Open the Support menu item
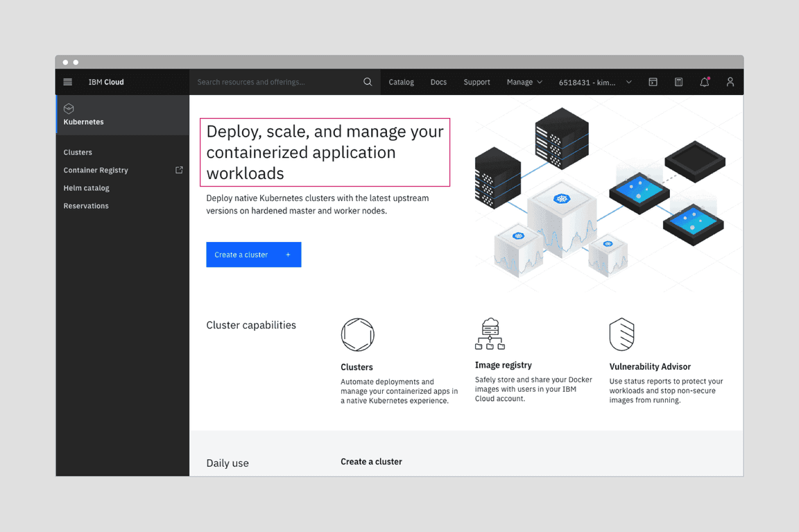The width and height of the screenshot is (799, 532). (x=476, y=82)
